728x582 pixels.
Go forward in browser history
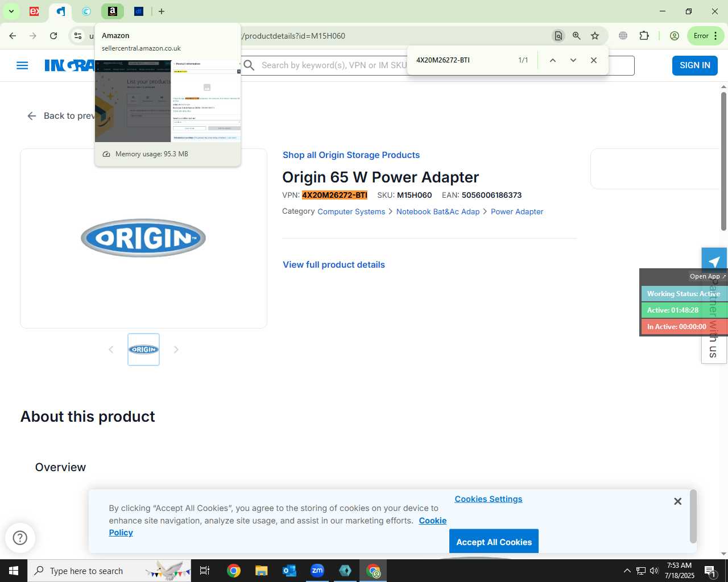point(33,36)
